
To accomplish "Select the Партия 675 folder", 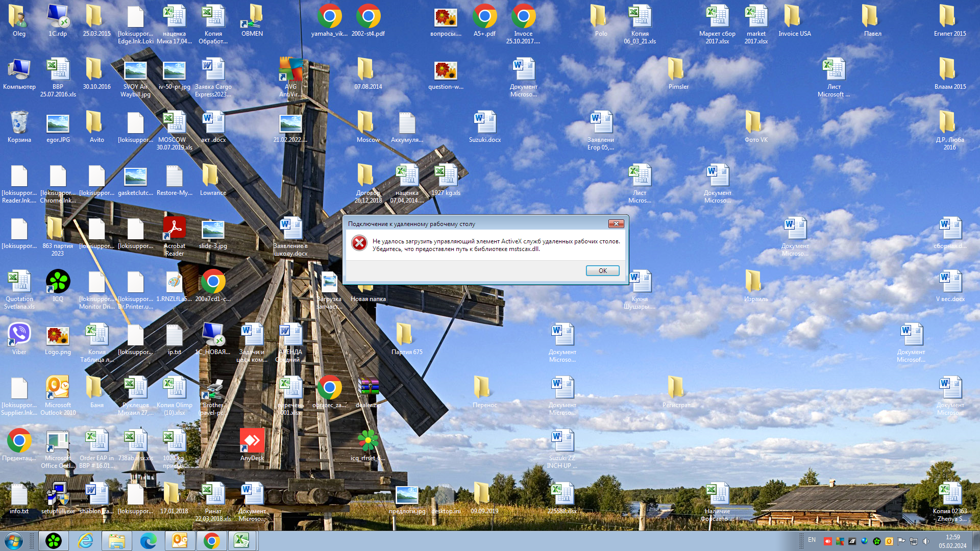I will click(407, 339).
